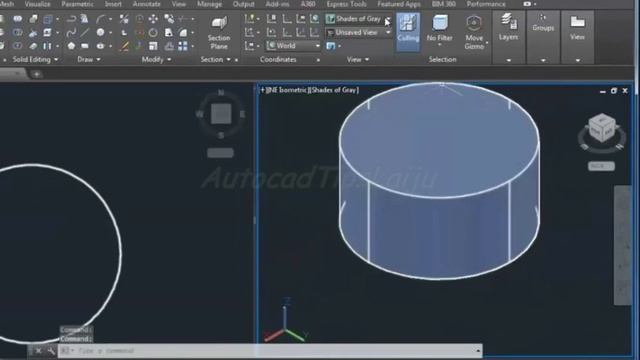The height and width of the screenshot is (360, 640).
Task: Open recent commands on command line
Action: (67, 351)
